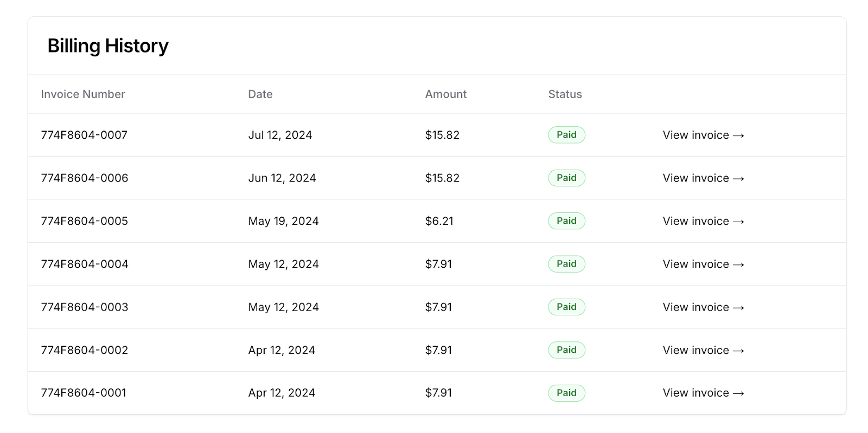
Task: Click the Paid badge for Jul 12, 2024
Action: 566,135
